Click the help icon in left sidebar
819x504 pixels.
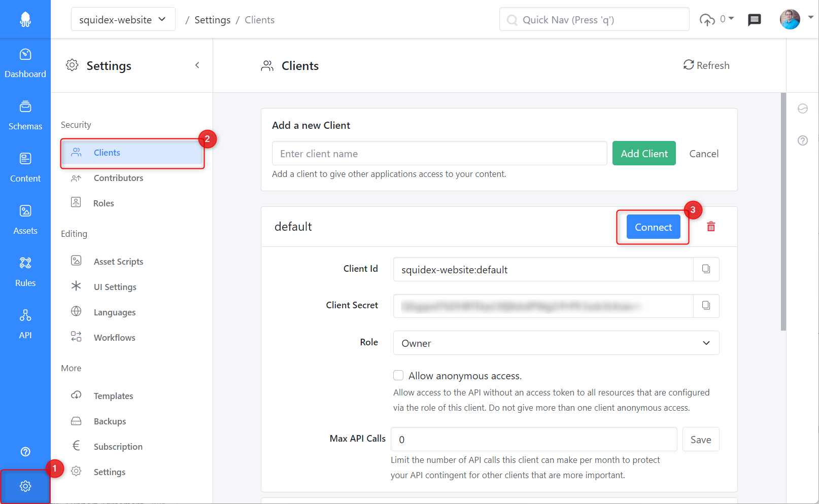25,452
